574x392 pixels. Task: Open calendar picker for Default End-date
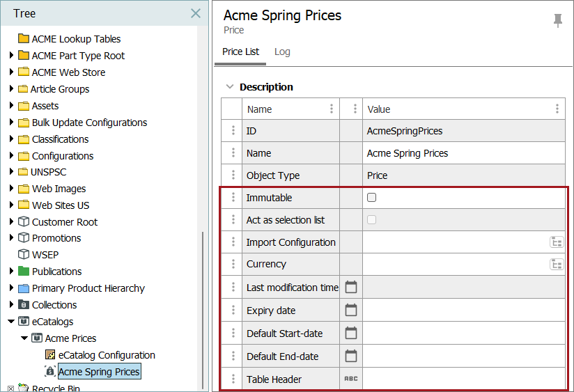pyautogui.click(x=350, y=356)
